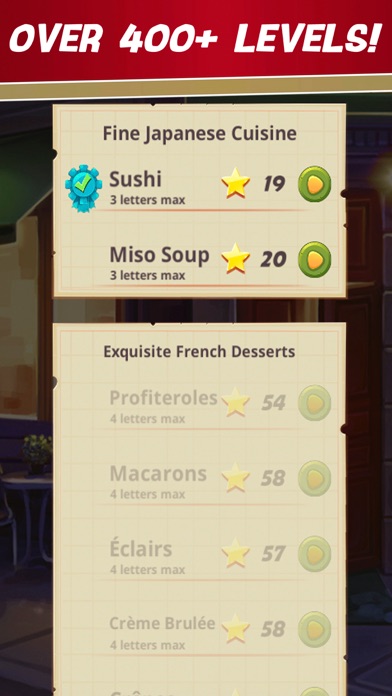Click the gold star in Sushi row

coord(236,183)
